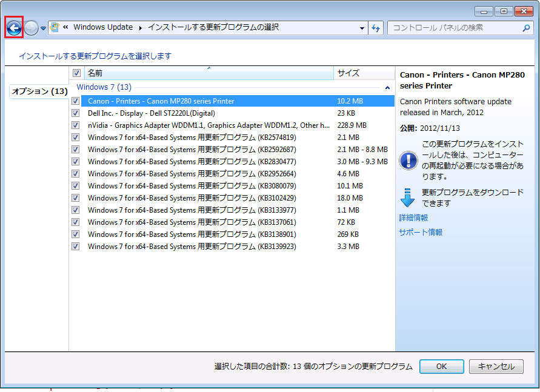Sort by the 名前 column header
The height and width of the screenshot is (392, 540).
point(208,73)
